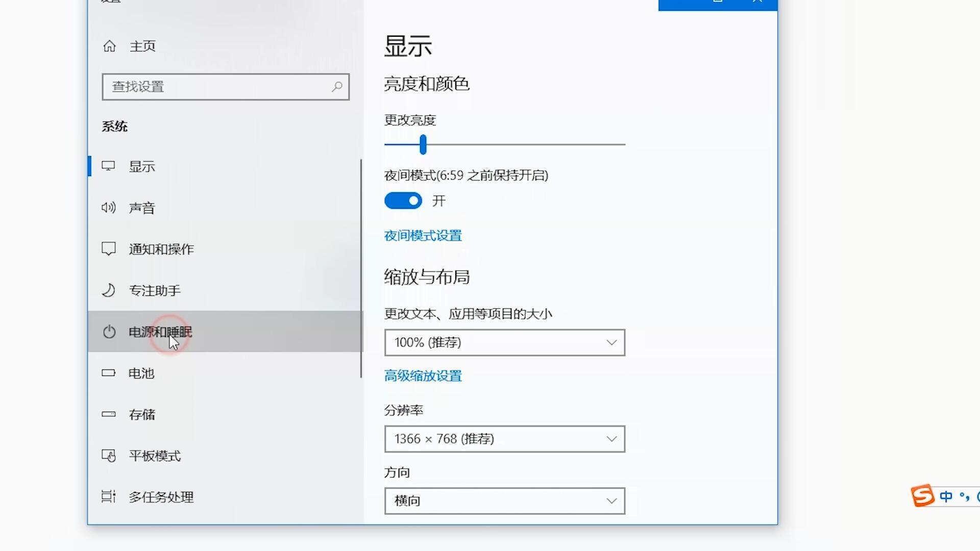980x551 pixels.
Task: Select the Tablet mode icon
Action: [x=108, y=456]
